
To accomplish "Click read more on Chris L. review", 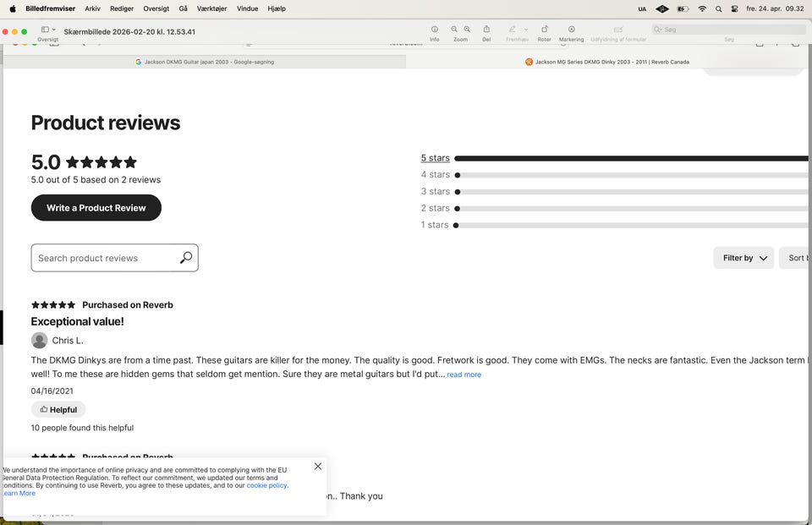I will coord(464,375).
